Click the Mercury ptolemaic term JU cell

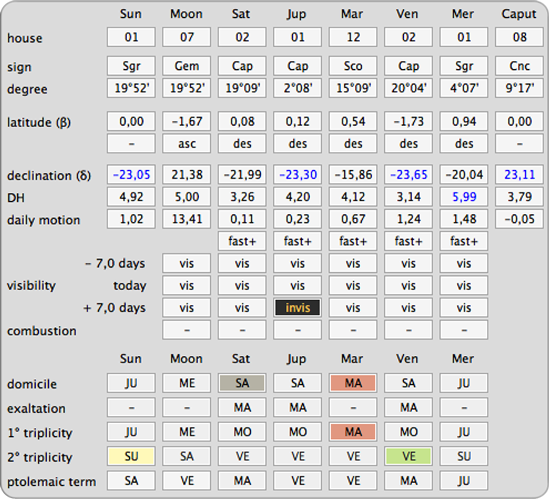464,481
